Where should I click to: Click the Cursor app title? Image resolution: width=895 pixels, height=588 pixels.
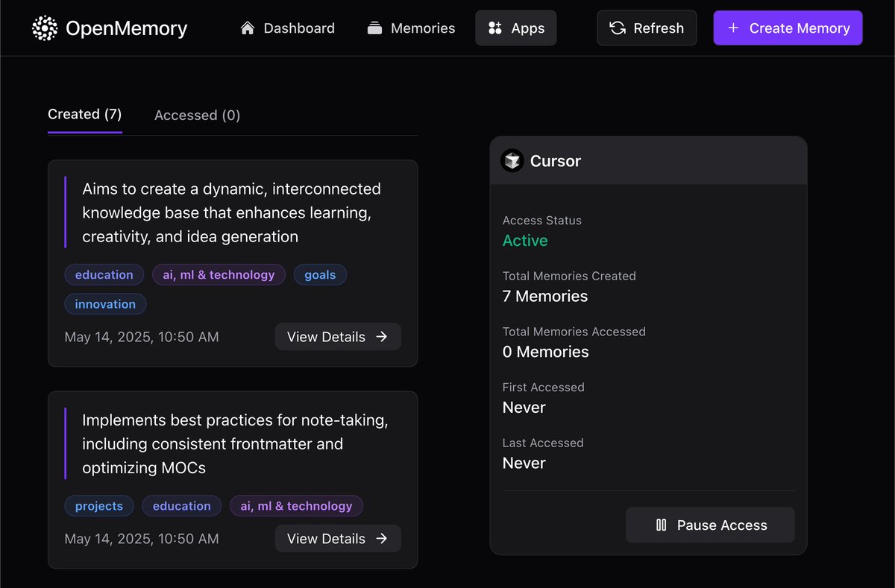(x=556, y=161)
